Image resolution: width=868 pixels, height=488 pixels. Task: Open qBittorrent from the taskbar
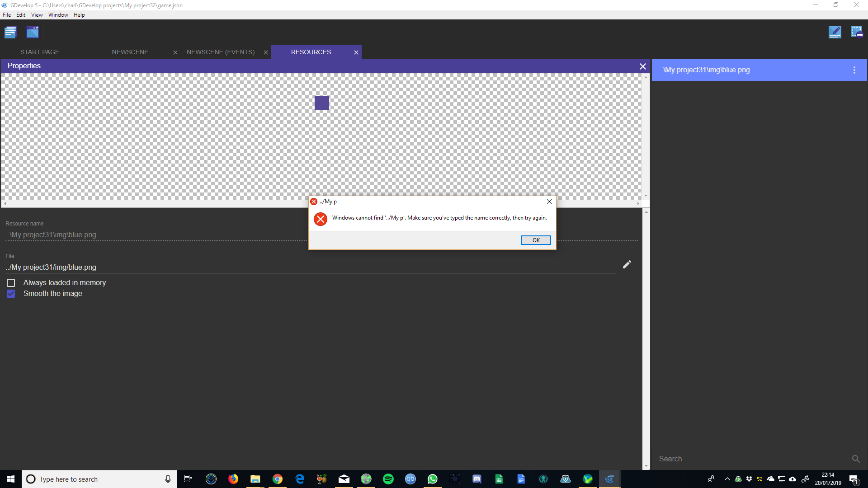click(410, 479)
